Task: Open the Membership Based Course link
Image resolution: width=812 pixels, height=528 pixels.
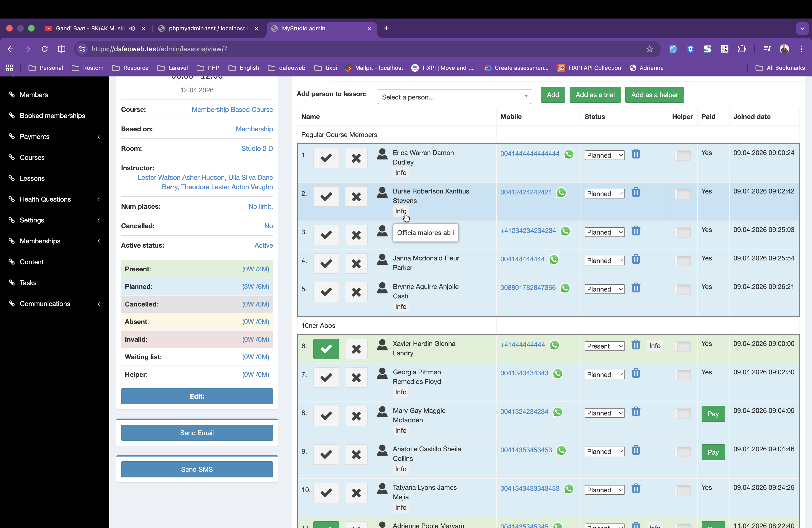Action: click(232, 109)
